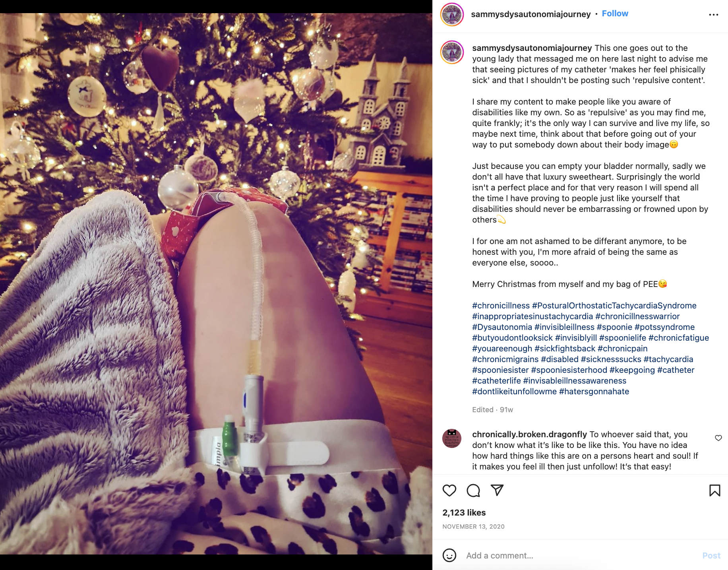Like the post with the heart icon

pyautogui.click(x=449, y=491)
